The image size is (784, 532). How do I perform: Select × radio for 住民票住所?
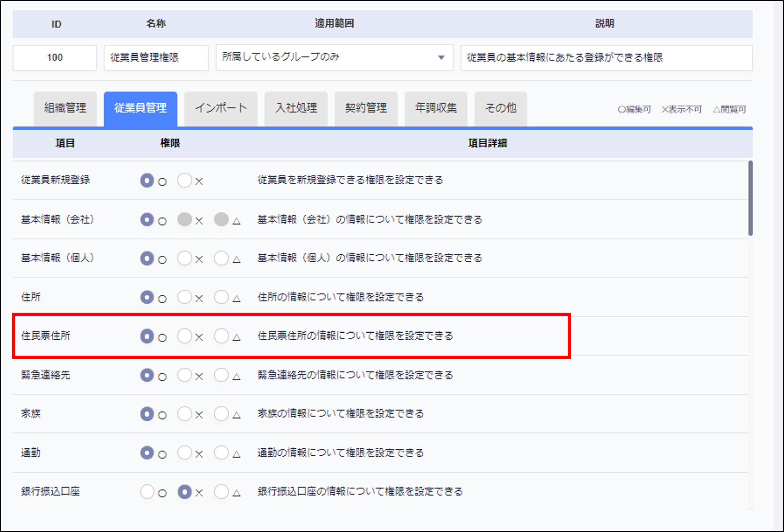pos(185,336)
